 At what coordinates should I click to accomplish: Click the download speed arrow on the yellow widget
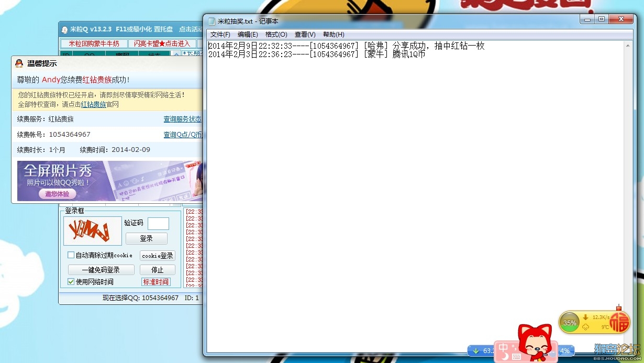click(585, 317)
